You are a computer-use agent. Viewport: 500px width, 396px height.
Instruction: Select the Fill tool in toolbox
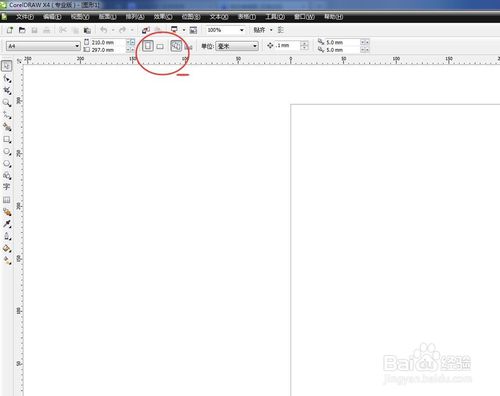(x=7, y=248)
